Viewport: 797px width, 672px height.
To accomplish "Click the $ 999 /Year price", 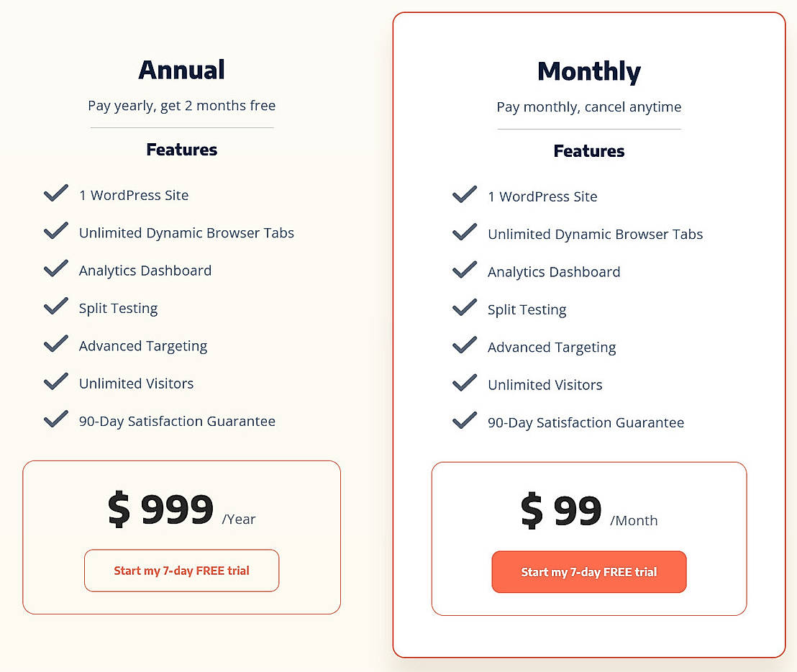I will coord(181,509).
